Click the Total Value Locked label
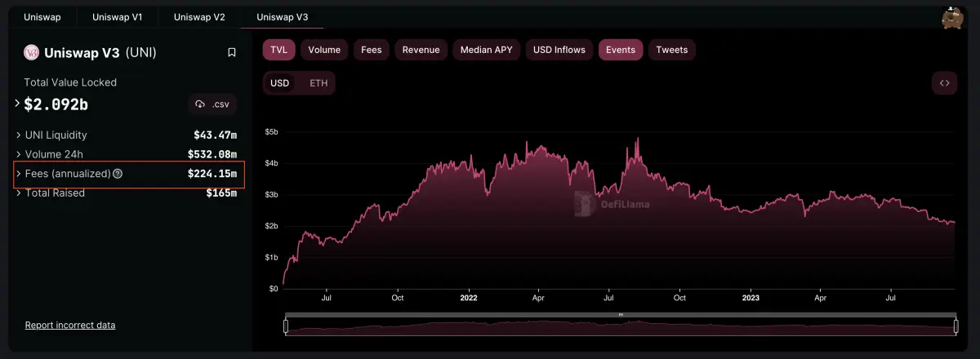The height and width of the screenshot is (359, 980). tap(70, 82)
